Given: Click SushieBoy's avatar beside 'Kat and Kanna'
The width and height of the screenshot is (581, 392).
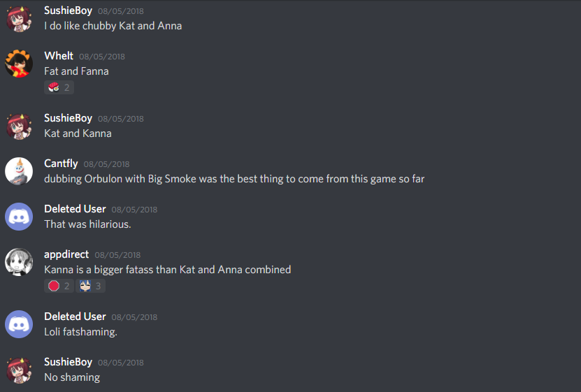Looking at the screenshot, I should 19,126.
